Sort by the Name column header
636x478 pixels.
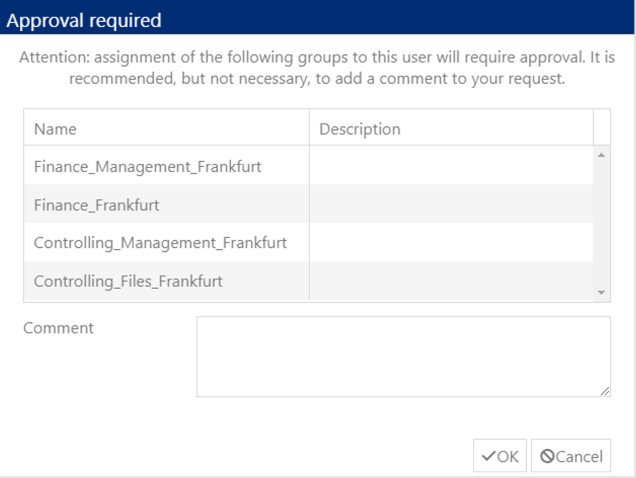166,127
